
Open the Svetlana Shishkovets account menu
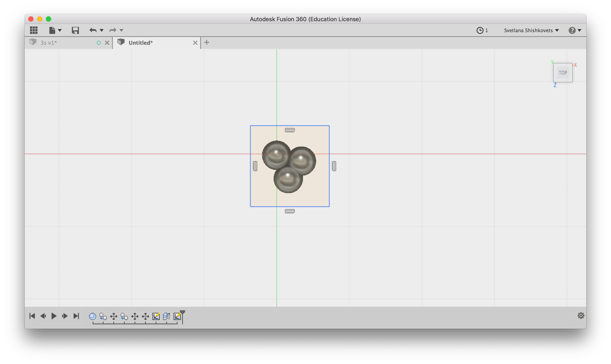[531, 30]
